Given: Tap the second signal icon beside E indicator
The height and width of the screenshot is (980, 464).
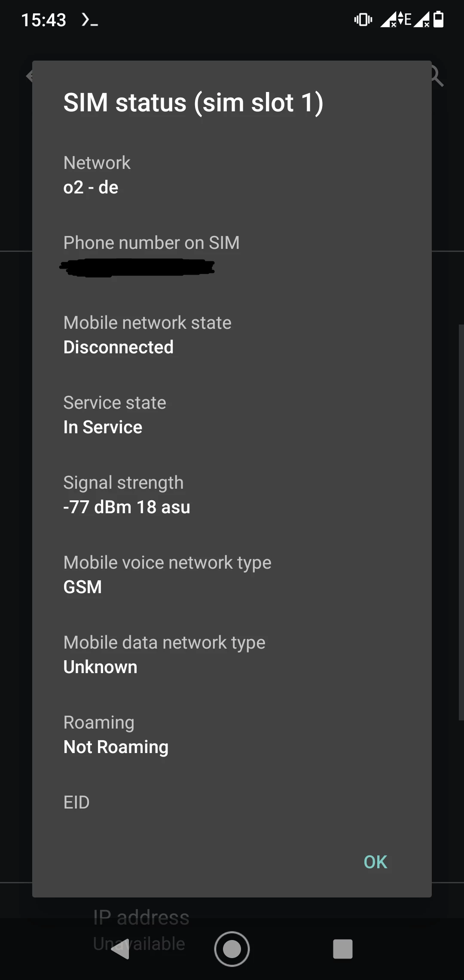Looking at the screenshot, I should click(x=422, y=20).
